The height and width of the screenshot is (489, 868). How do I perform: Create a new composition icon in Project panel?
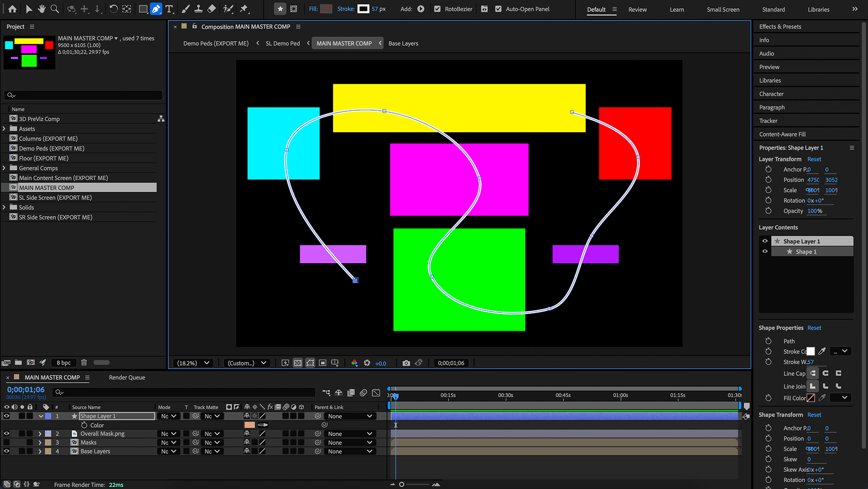coord(30,362)
